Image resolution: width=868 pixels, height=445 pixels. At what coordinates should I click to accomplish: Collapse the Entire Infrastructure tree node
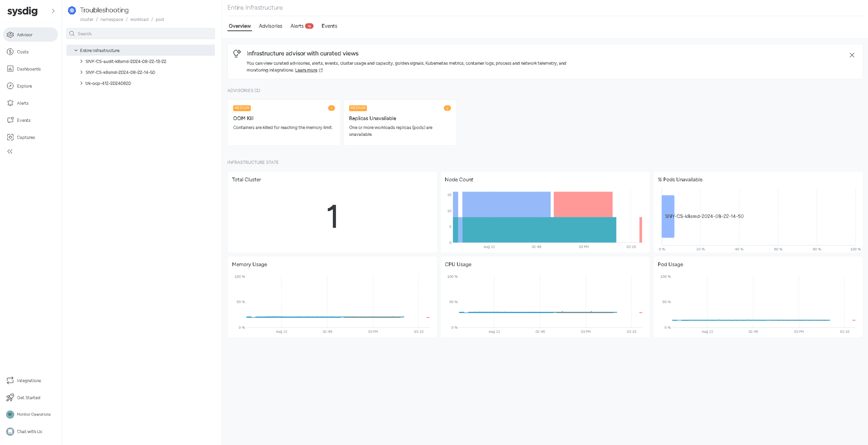click(76, 50)
